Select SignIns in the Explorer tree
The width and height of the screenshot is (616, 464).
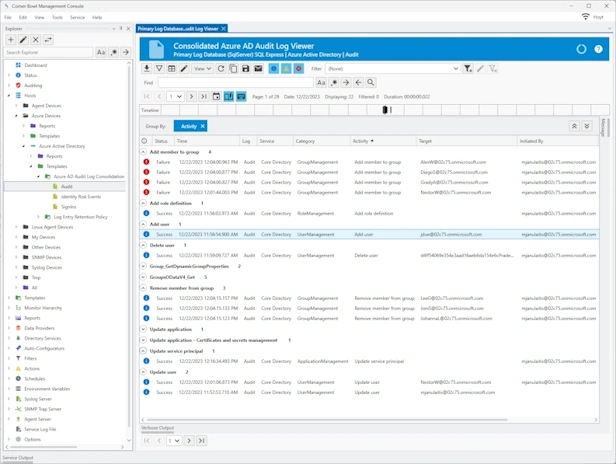68,207
